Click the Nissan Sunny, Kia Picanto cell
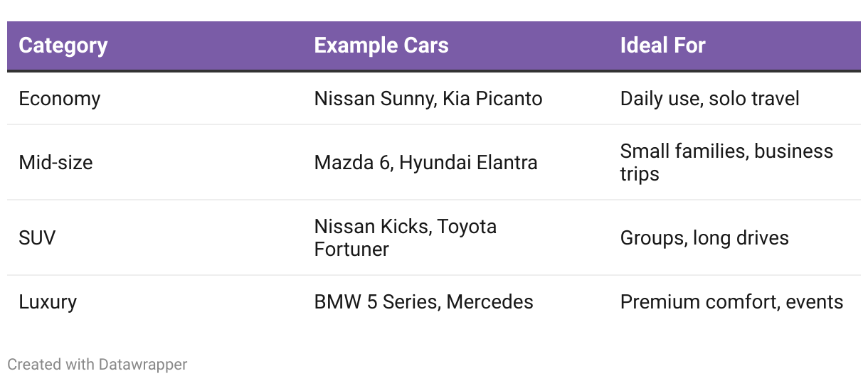Image resolution: width=868 pixels, height=381 pixels. point(428,98)
